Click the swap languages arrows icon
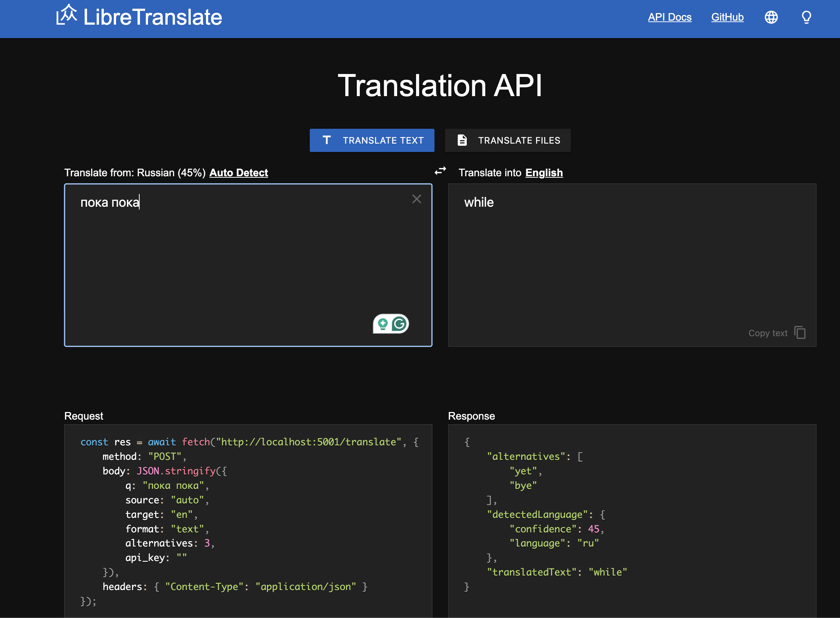 tap(440, 171)
